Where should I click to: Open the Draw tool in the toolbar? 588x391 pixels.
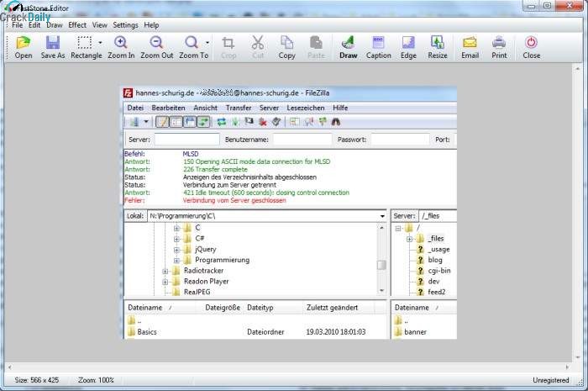pyautogui.click(x=349, y=47)
